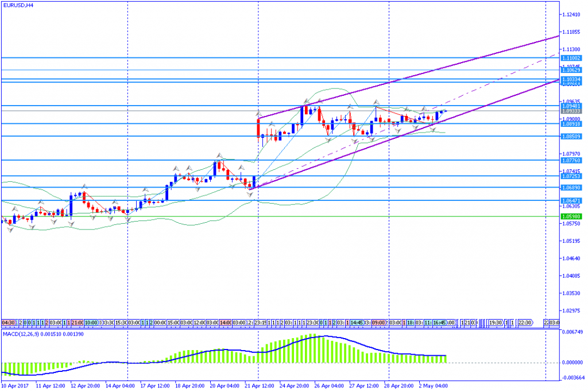Click the 20 Apr 04:00 time label
The image size is (588, 392).
coord(225,386)
